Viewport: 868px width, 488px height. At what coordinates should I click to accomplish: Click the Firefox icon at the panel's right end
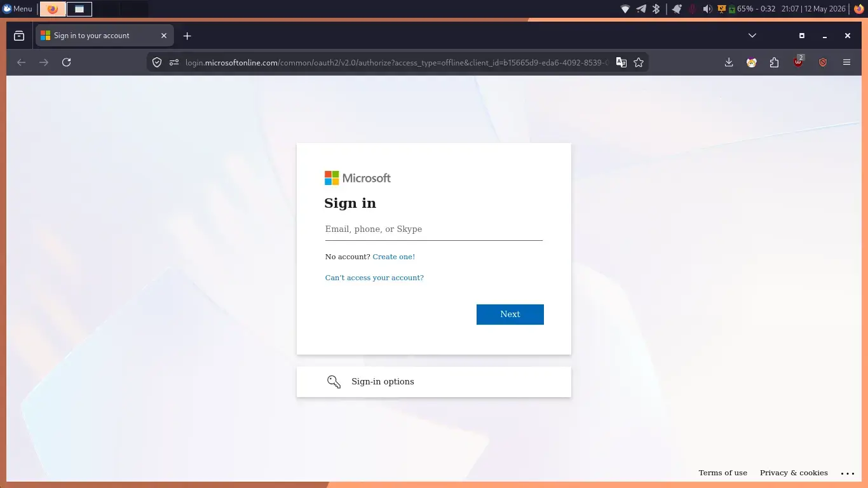[859, 9]
